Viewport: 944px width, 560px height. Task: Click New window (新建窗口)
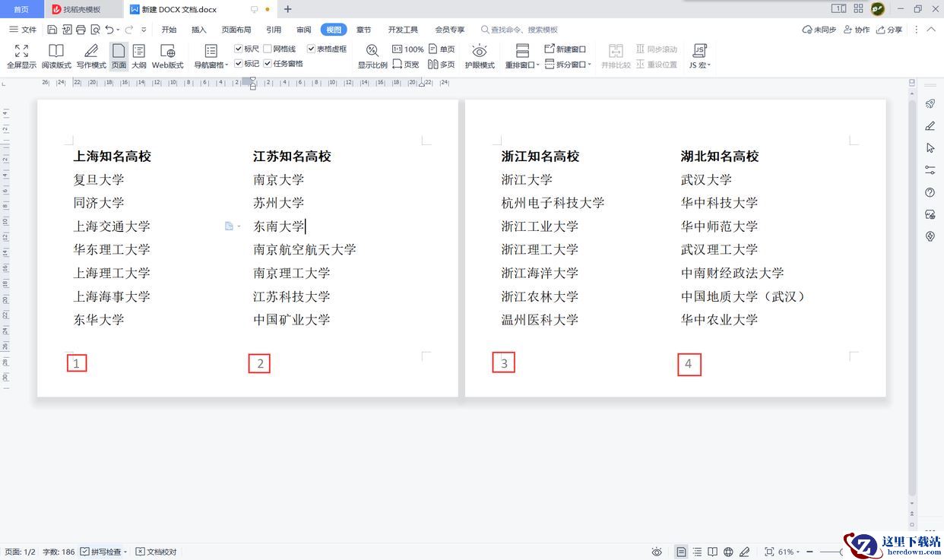[x=565, y=49]
